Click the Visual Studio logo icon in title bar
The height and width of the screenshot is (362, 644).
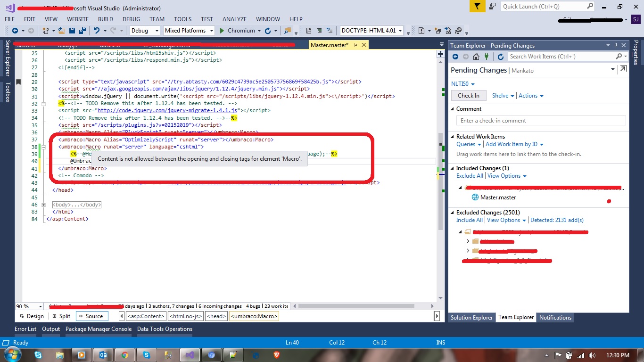(10, 8)
